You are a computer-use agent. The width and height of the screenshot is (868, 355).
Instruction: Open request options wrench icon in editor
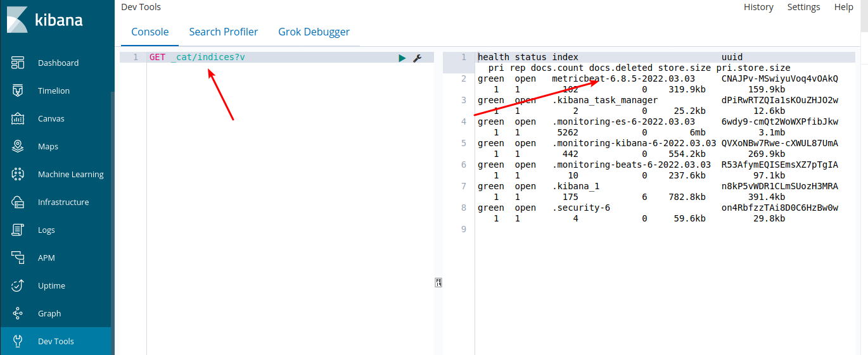tap(417, 58)
